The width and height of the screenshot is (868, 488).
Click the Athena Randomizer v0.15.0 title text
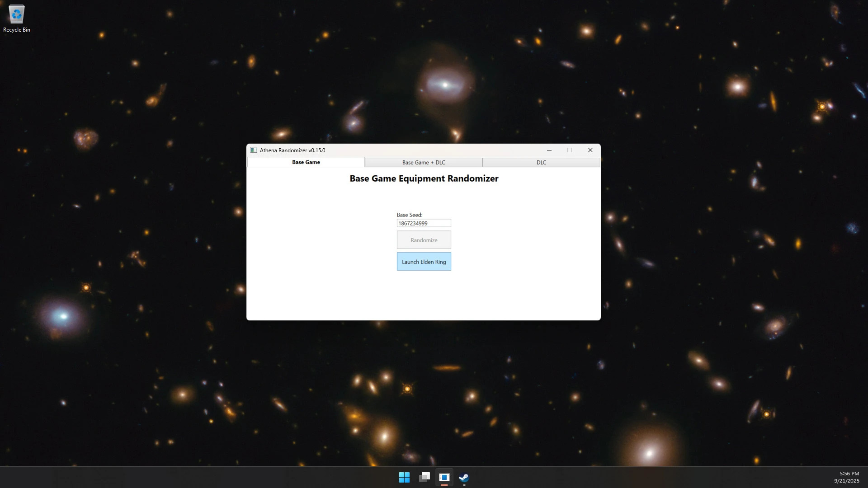click(x=292, y=150)
